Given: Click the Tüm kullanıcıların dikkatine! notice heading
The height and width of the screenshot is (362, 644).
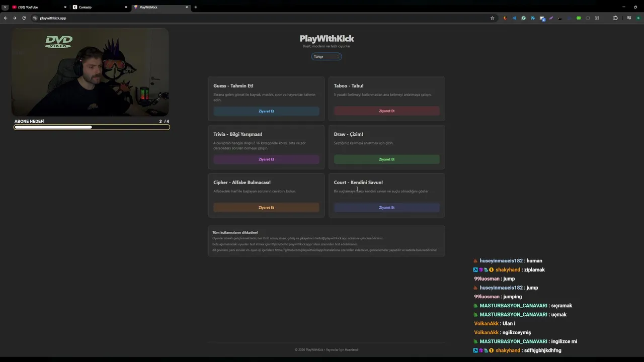Looking at the screenshot, I should pyautogui.click(x=235, y=233).
